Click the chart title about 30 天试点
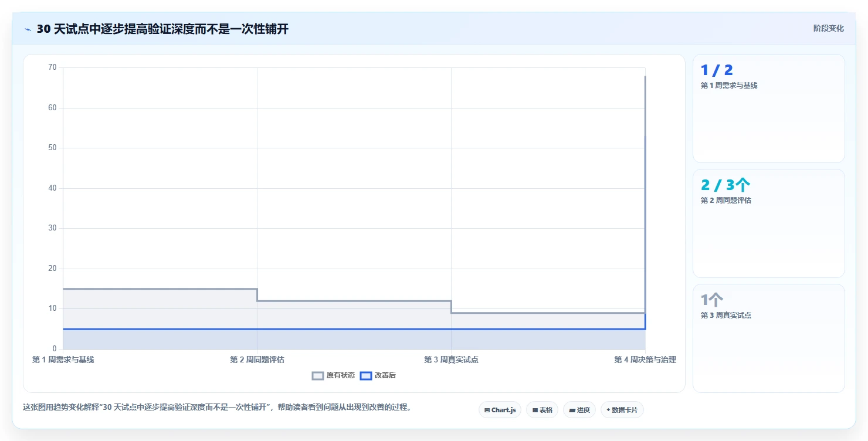This screenshot has width=868, height=441. coord(162,29)
